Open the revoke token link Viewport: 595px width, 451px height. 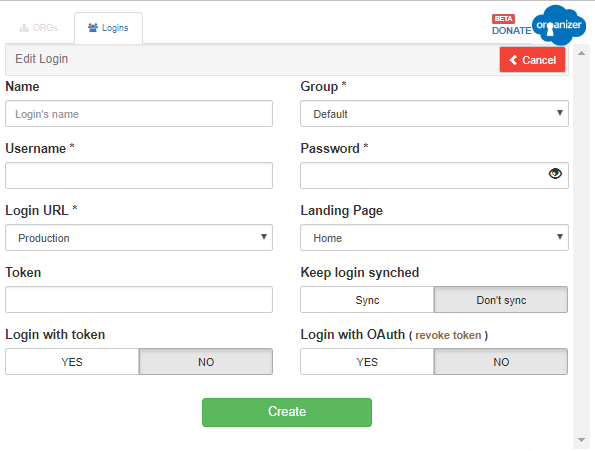[x=448, y=335]
